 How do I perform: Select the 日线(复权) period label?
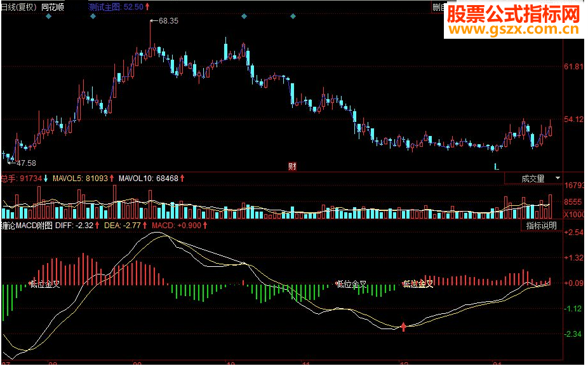(x=19, y=7)
